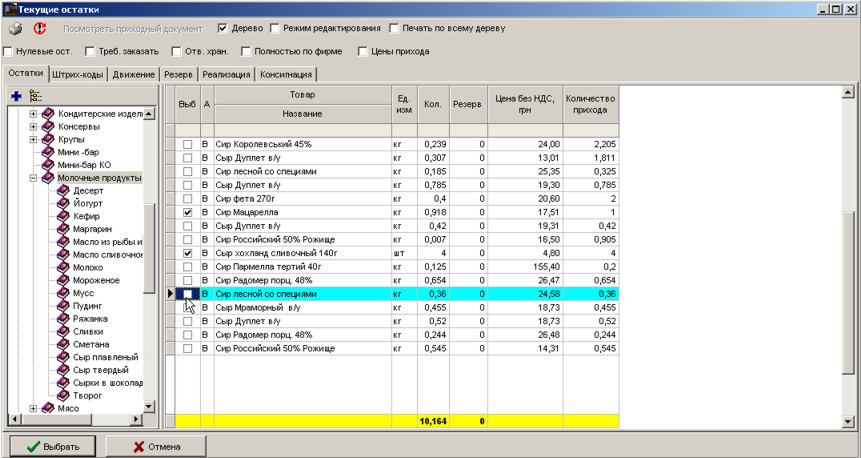Screen dimensions: 861x458
Task: Enable the Режим редактирования checkbox
Action: point(275,29)
